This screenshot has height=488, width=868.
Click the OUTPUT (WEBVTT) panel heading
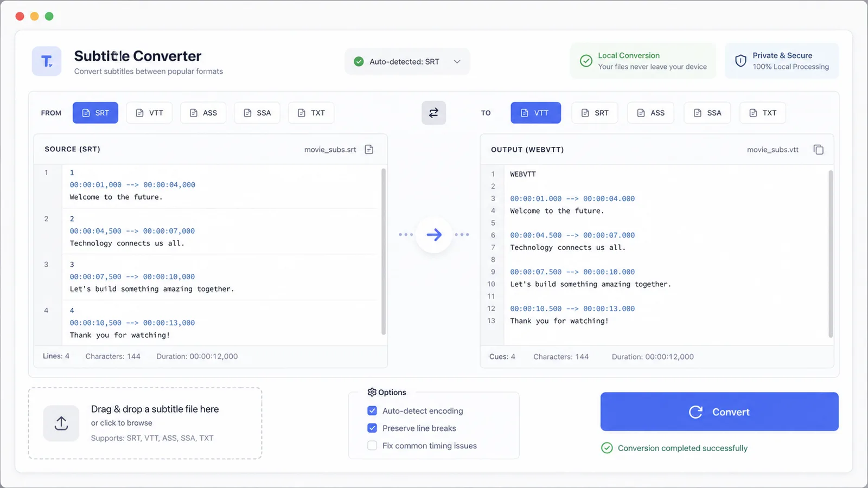click(527, 150)
